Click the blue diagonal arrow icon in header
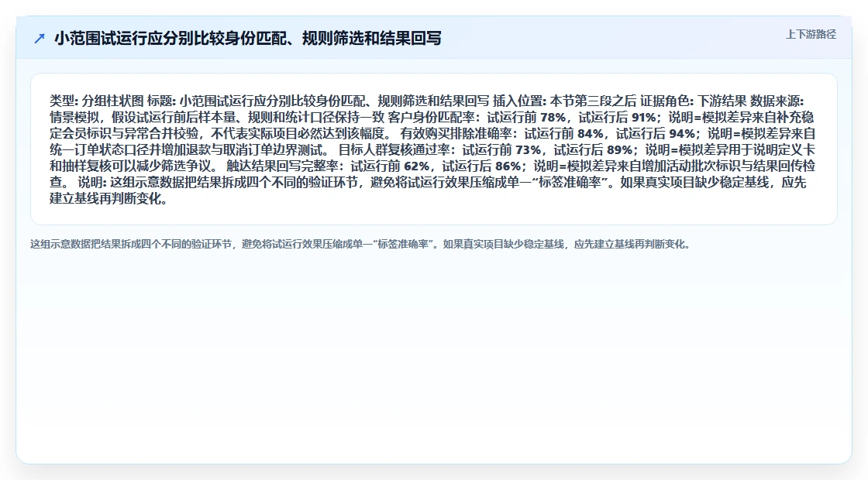This screenshot has width=868, height=480. point(40,39)
